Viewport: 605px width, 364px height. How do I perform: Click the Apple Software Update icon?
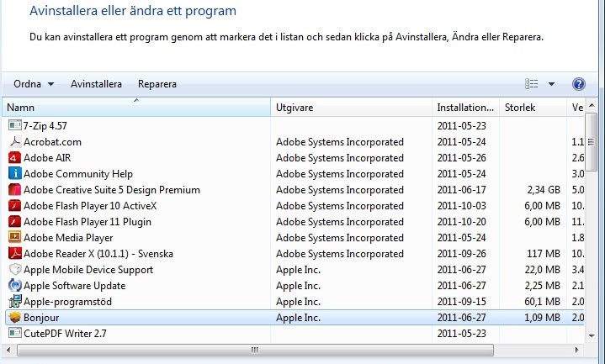(x=14, y=286)
